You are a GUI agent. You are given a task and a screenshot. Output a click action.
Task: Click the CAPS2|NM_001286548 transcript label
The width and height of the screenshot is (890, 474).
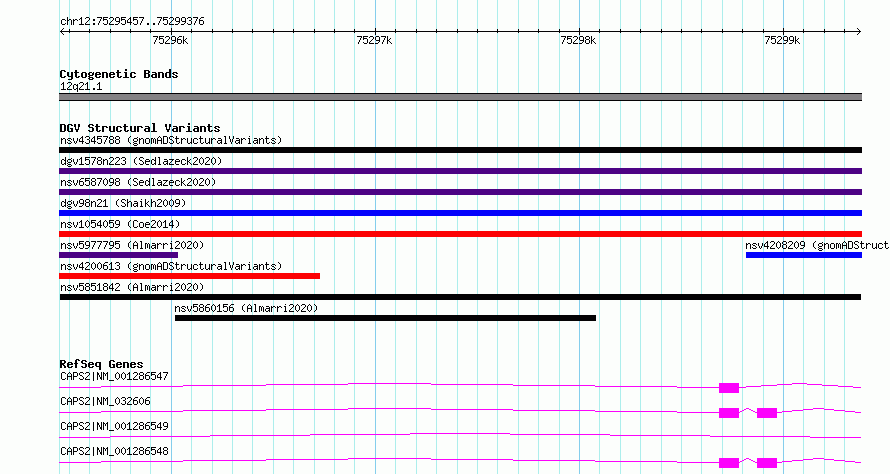(114, 451)
